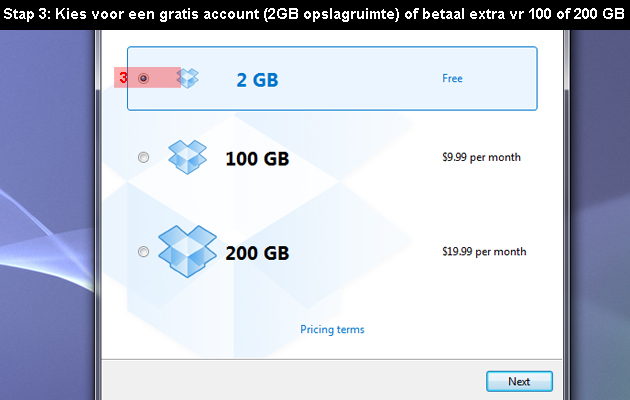Select the 2 GB free plan radio button
This screenshot has width=630, height=400.
click(x=143, y=78)
